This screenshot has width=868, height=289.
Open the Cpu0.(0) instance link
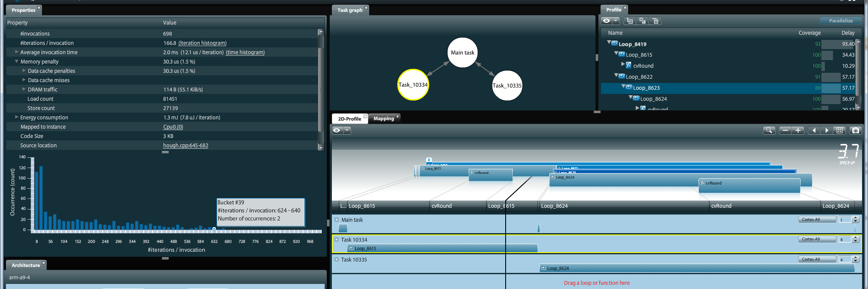(x=173, y=127)
